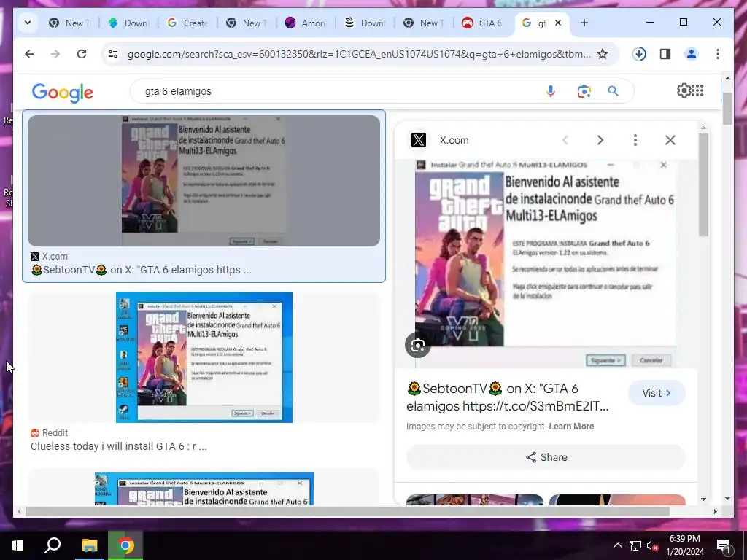Viewport: 747px width, 560px height.
Task: Reload the current page
Action: click(x=82, y=54)
